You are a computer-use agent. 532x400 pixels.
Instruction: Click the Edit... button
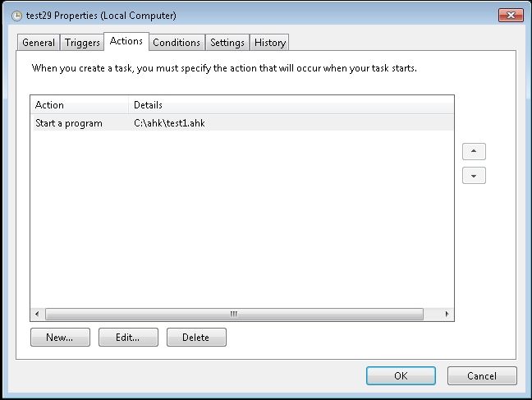pos(128,338)
